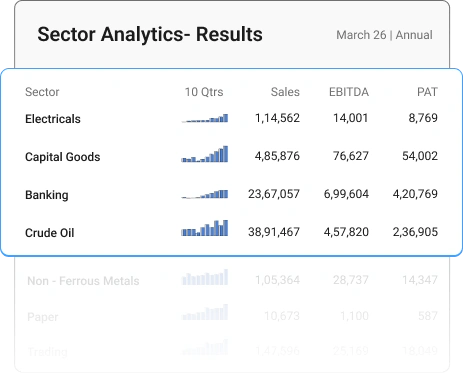Screen dimensions: 463x373
Task: Click Capital Goods EBITDA value 76,627
Action: (x=351, y=156)
